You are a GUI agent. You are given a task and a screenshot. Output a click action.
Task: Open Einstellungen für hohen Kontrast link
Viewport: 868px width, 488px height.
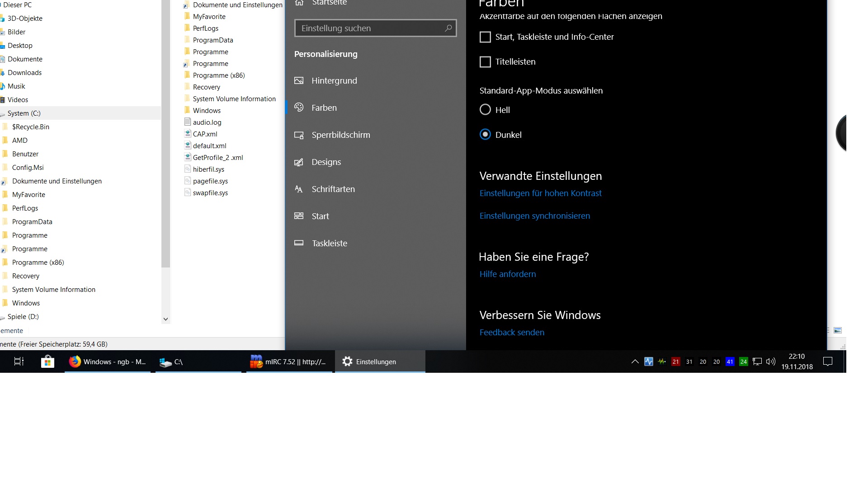tap(540, 193)
